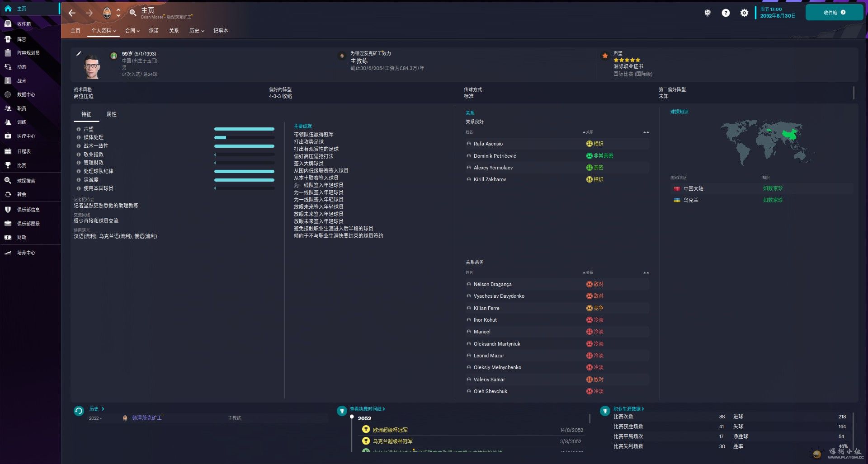Open the help question mark icon
The image size is (868, 464).
point(726,13)
